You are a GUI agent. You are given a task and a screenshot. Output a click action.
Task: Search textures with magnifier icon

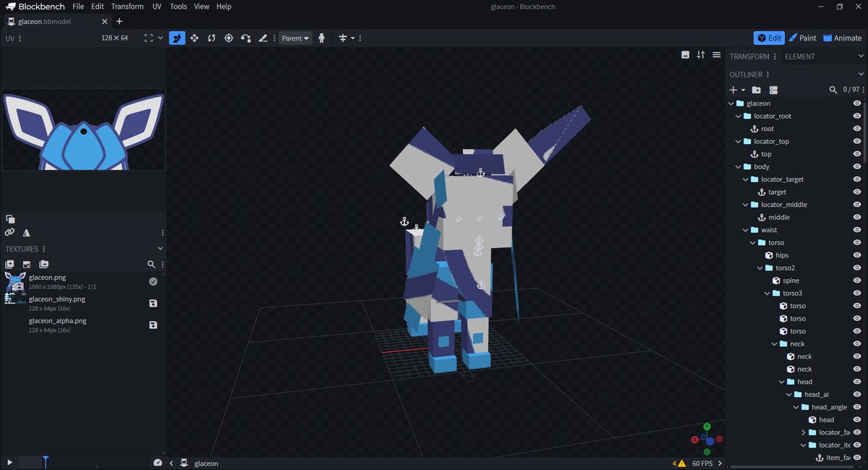[x=151, y=265]
